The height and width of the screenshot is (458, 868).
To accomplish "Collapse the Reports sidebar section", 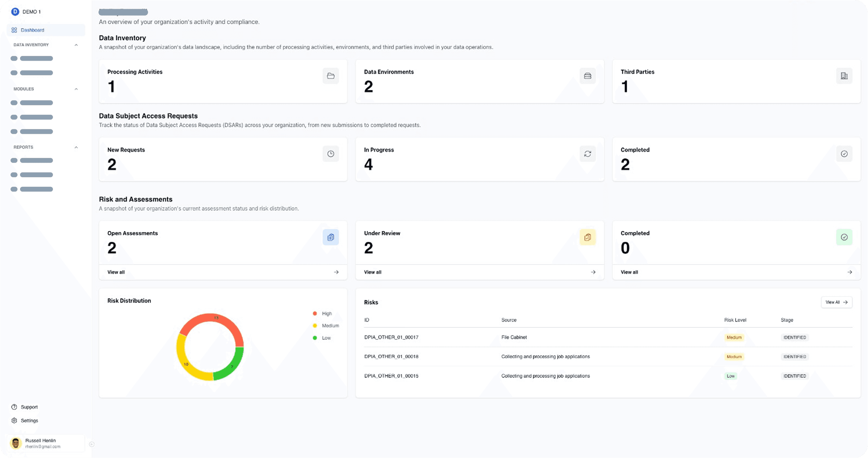I will [x=76, y=147].
